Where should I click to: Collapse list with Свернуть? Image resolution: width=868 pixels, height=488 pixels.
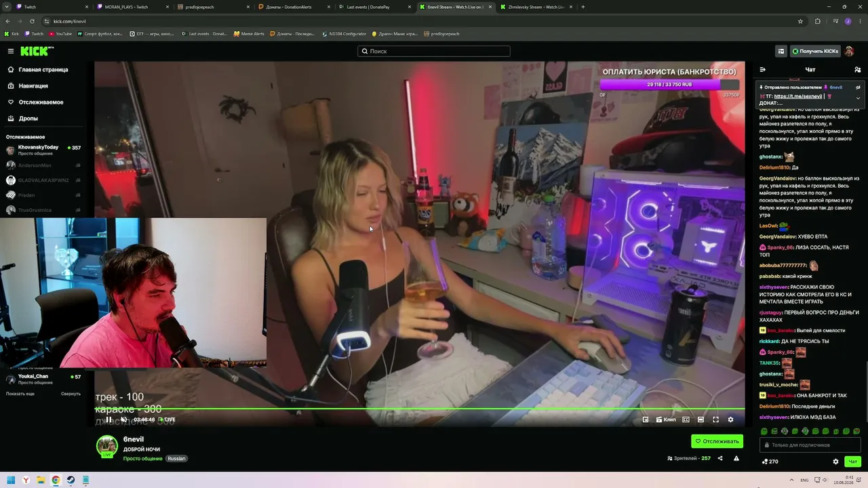point(71,394)
